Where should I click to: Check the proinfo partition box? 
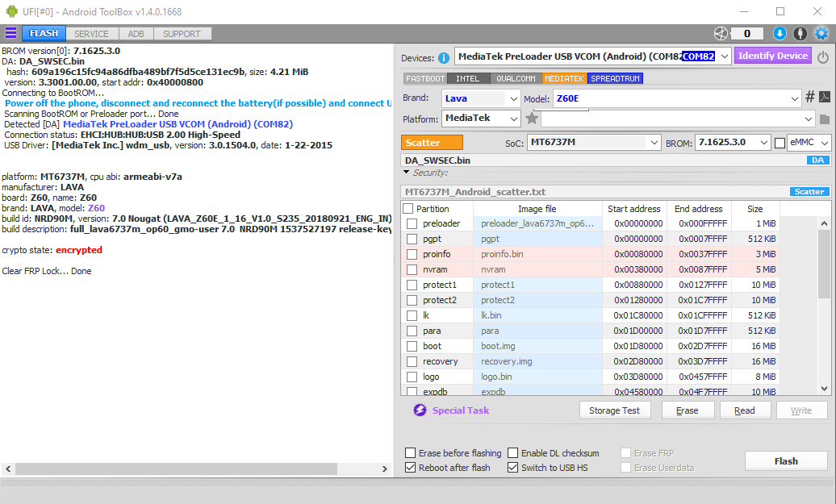click(412, 254)
